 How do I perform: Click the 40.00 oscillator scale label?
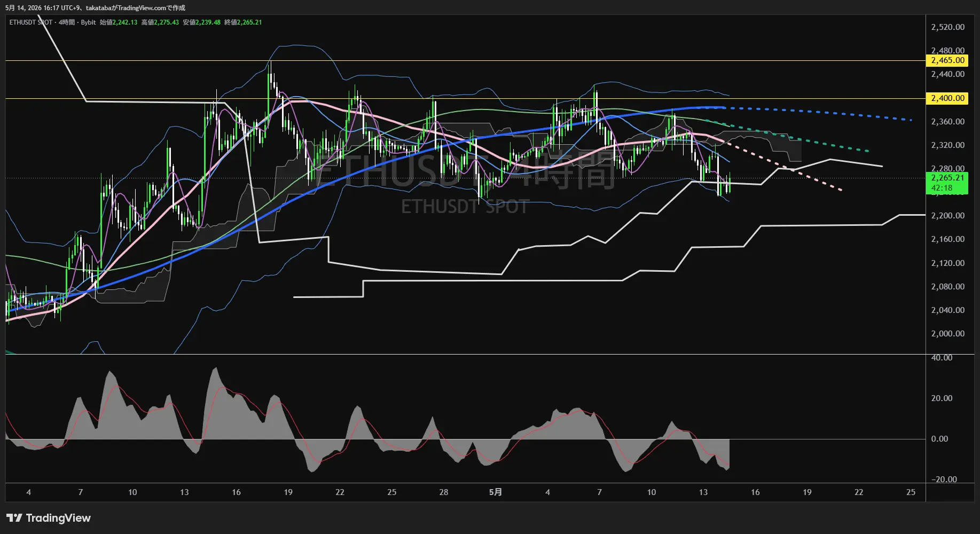[x=942, y=358]
